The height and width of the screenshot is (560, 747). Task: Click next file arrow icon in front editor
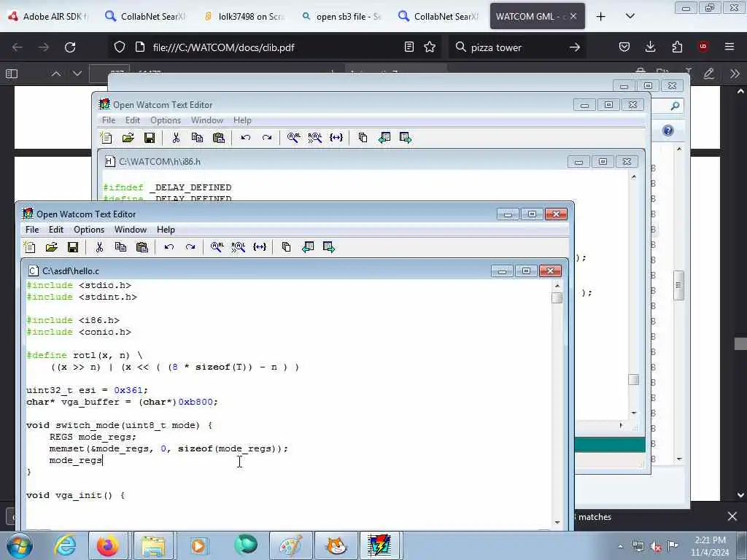pyautogui.click(x=329, y=246)
